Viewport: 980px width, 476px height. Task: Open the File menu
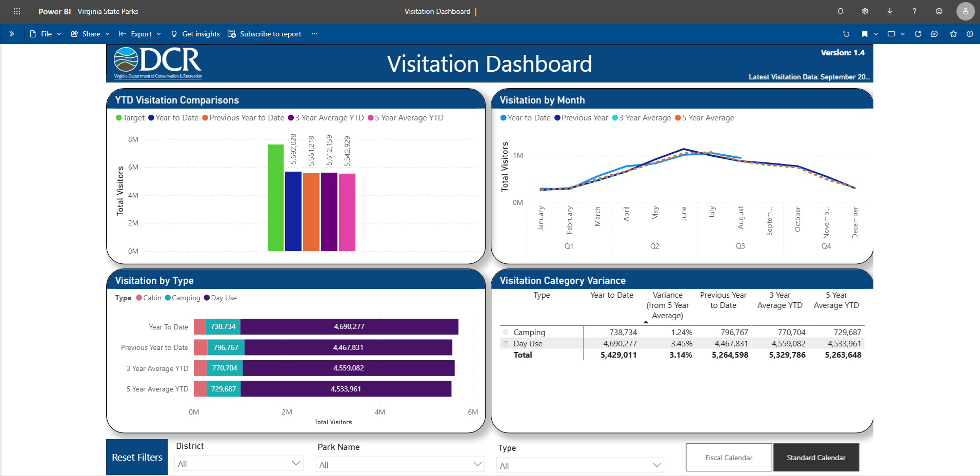click(x=46, y=34)
